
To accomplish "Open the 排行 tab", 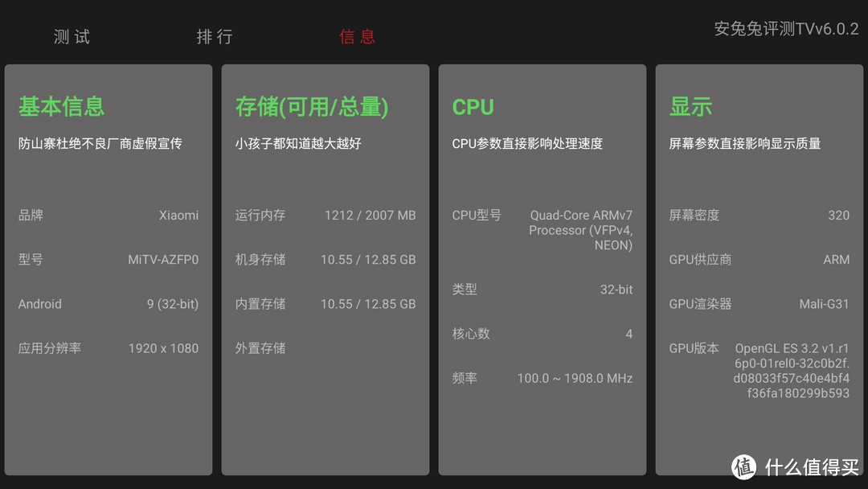I will tap(214, 36).
